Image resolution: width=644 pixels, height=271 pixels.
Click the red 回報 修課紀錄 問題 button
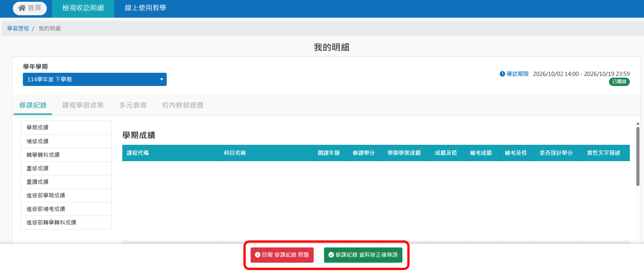coord(282,255)
